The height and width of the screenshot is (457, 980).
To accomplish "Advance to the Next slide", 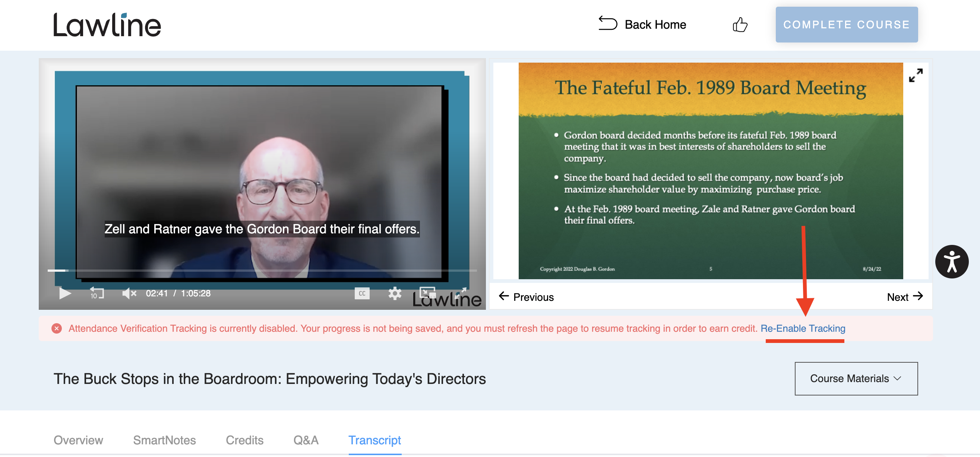I will [905, 297].
